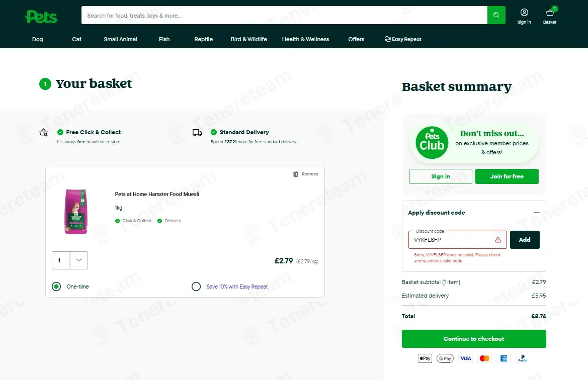Click the warning triangle in discount field
588x380 pixels.
pyautogui.click(x=497, y=240)
